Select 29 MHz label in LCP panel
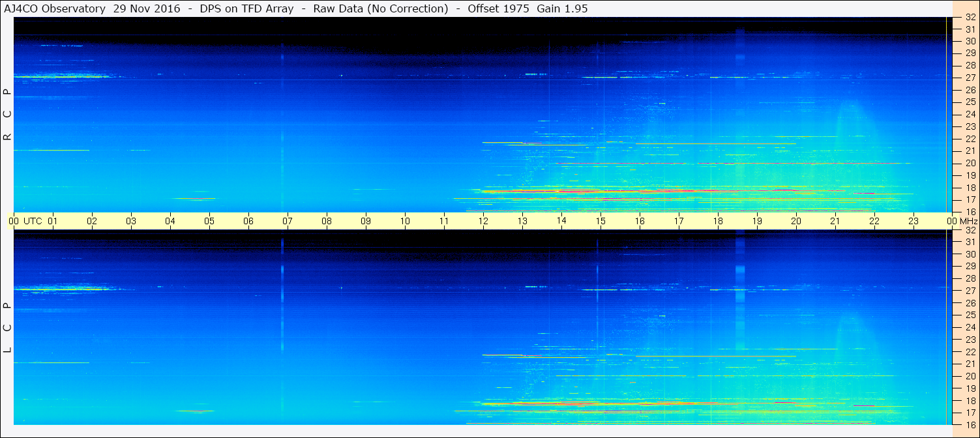 tap(970, 267)
